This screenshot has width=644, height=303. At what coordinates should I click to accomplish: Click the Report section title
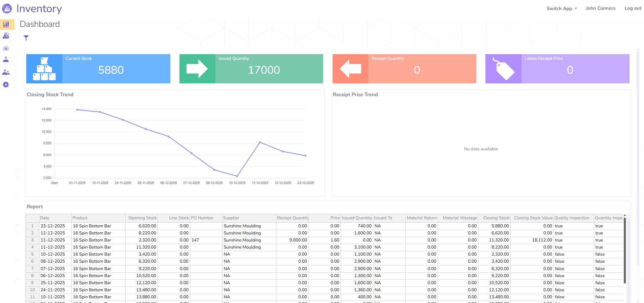click(35, 206)
